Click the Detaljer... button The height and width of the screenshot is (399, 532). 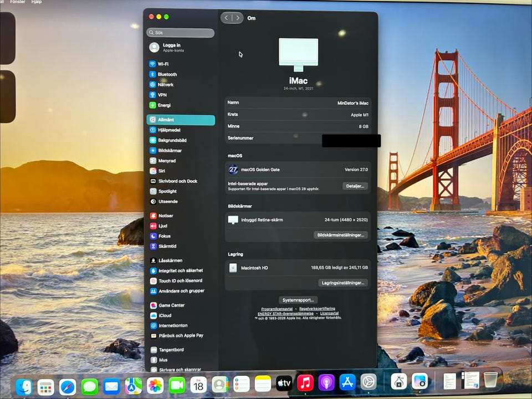355,186
